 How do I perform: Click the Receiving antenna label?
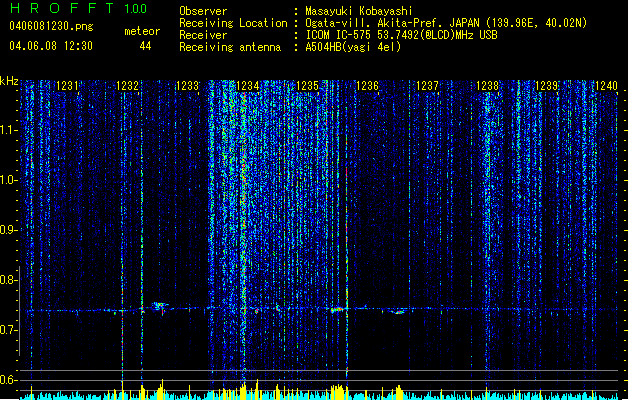click(230, 47)
